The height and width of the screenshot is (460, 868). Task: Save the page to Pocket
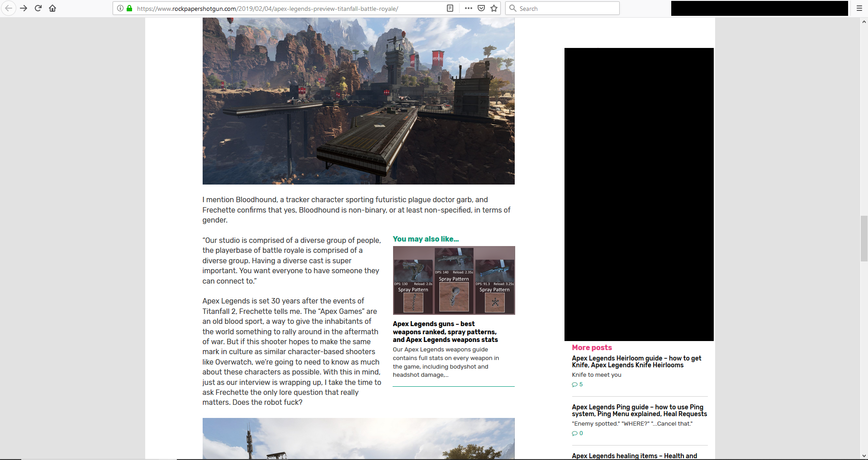[481, 8]
